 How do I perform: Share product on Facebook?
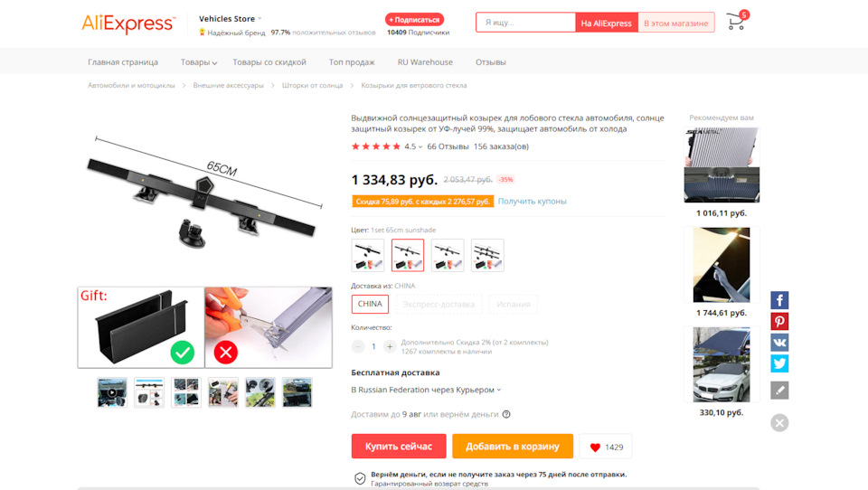(x=779, y=301)
